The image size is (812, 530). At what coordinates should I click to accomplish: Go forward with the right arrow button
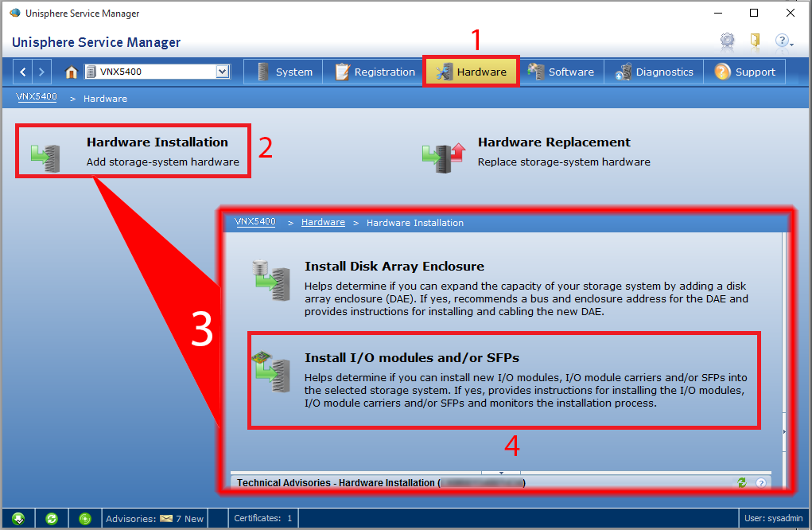42,72
